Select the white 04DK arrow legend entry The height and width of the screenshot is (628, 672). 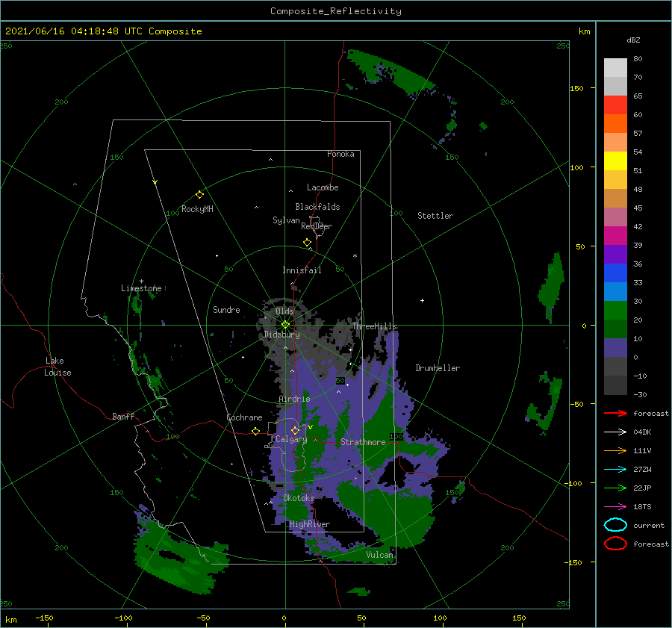[615, 432]
